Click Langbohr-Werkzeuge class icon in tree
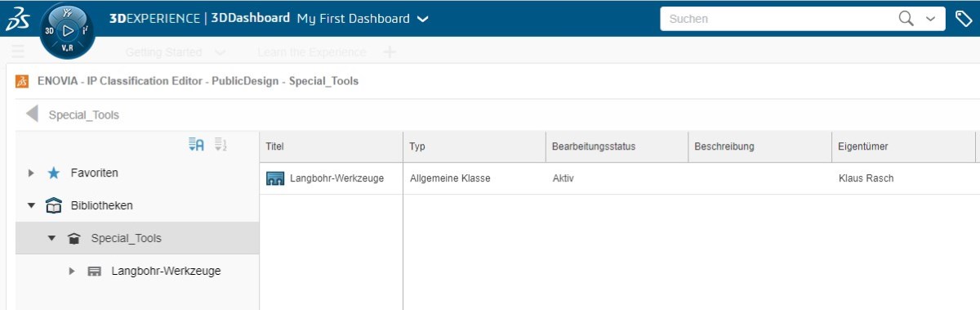Image resolution: width=980 pixels, height=310 pixels. click(95, 271)
